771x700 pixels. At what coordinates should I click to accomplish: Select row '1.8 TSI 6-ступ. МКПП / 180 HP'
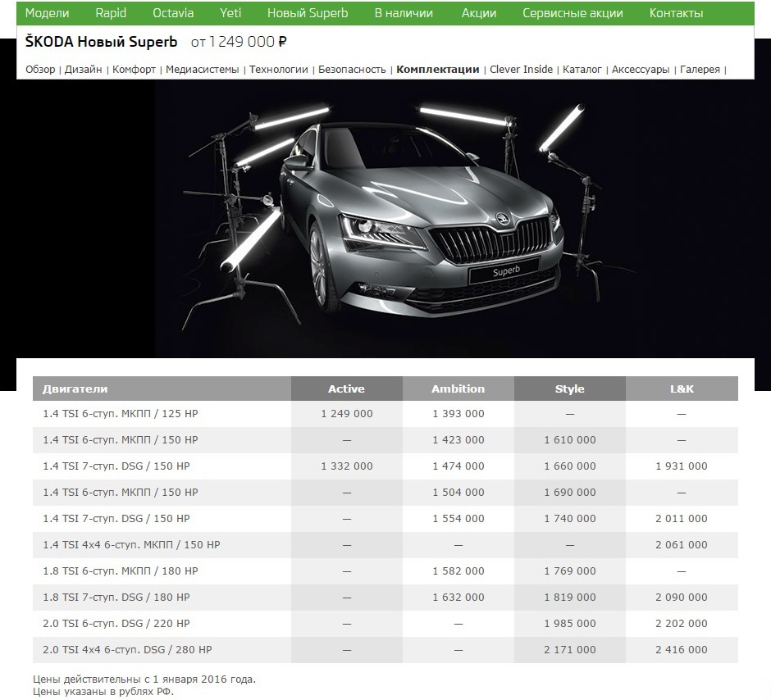click(385, 570)
